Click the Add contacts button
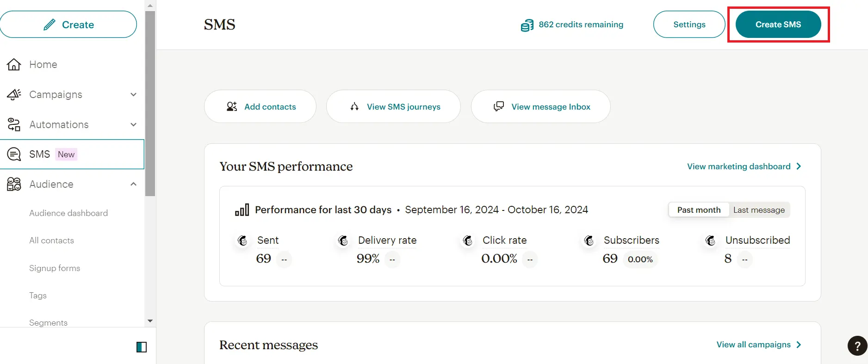This screenshot has width=868, height=364. (x=260, y=106)
